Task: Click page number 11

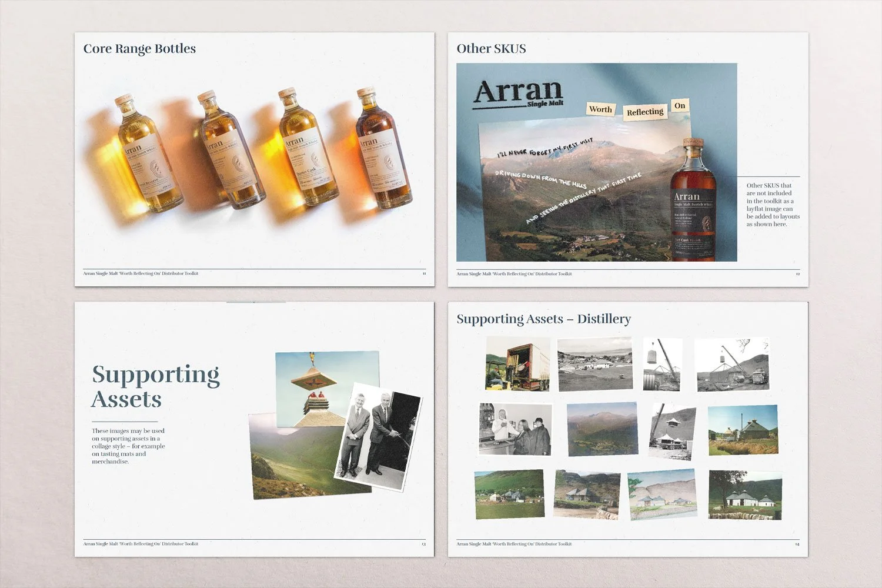Action: coord(424,273)
